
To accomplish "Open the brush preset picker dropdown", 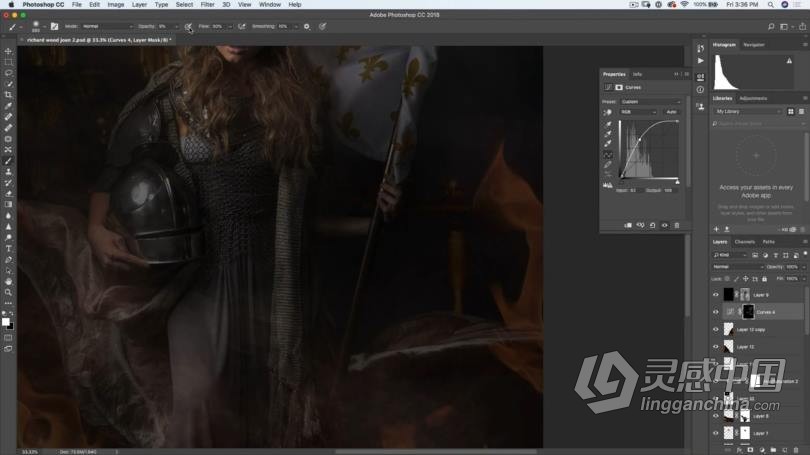I will point(44,26).
